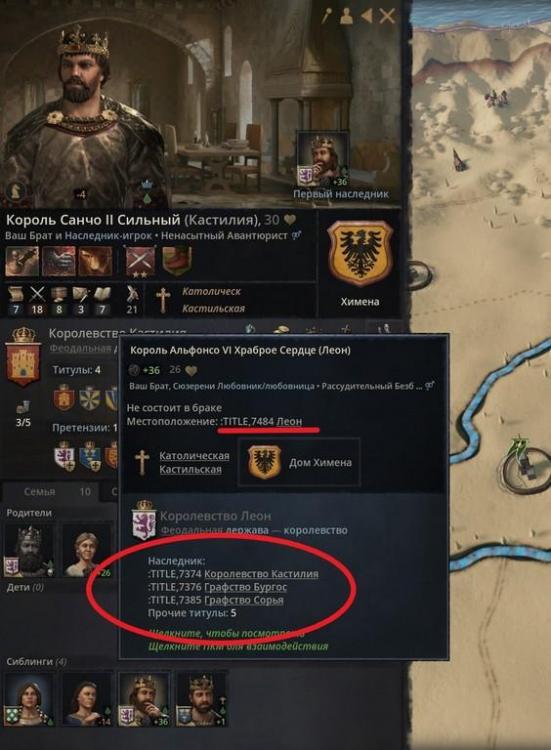Screen dimensions: 551x750
Task: Click the first claim shield under Претензии
Action: (64, 456)
